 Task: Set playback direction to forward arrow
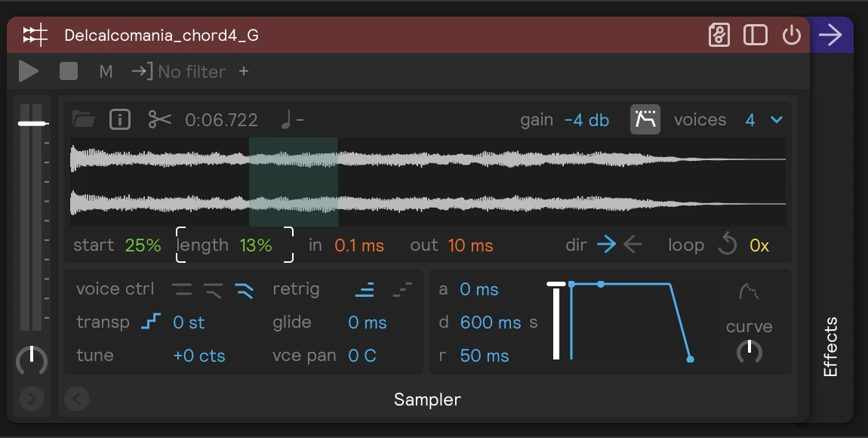pos(606,245)
